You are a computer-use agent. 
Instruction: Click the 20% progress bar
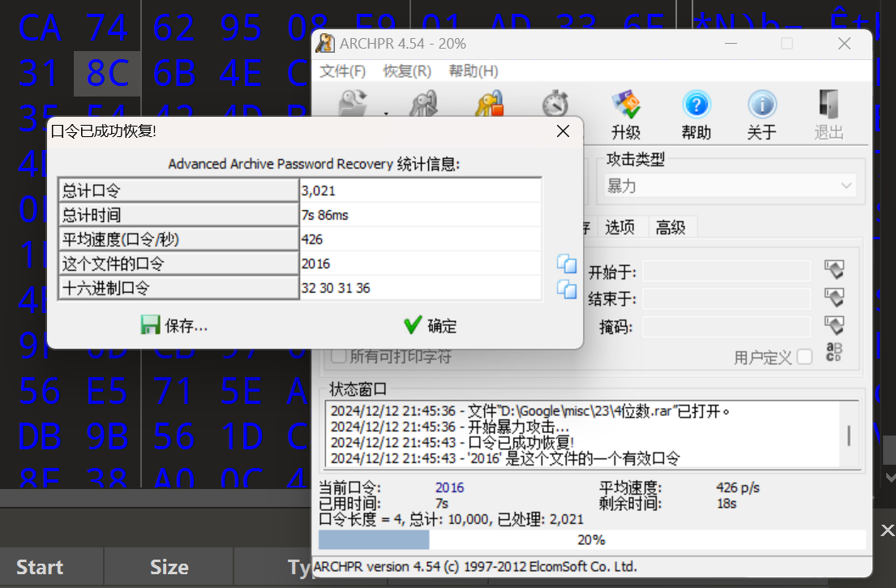[592, 540]
